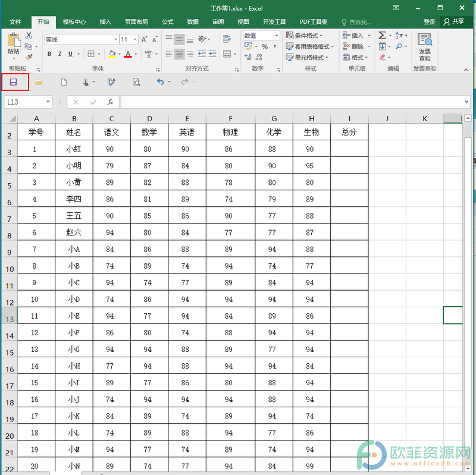Expand the formula bar

point(466,102)
